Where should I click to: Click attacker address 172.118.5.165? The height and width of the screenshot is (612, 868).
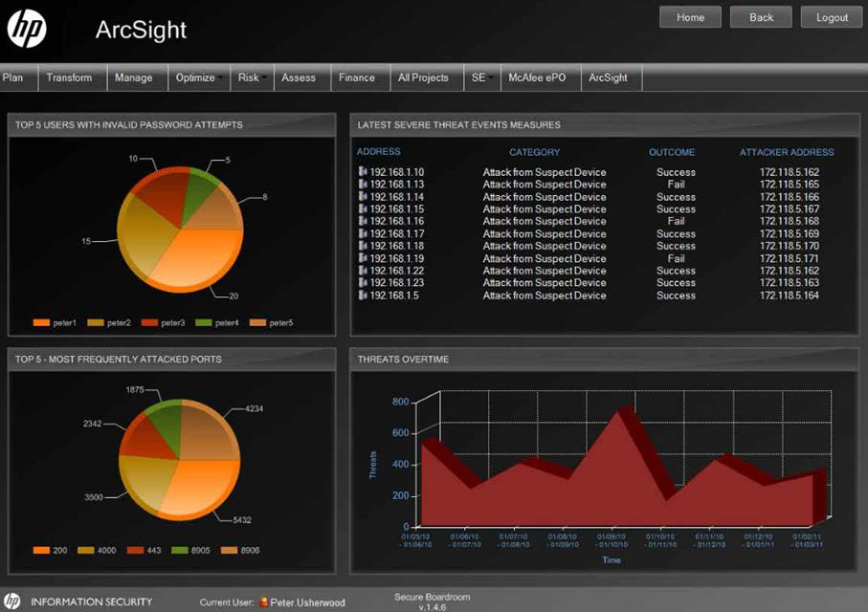click(790, 184)
